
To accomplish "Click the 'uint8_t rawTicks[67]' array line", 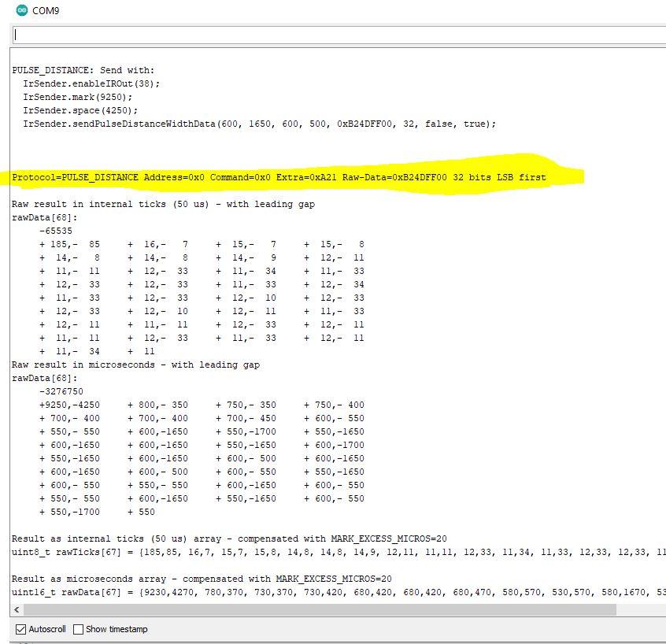I will click(x=339, y=552).
